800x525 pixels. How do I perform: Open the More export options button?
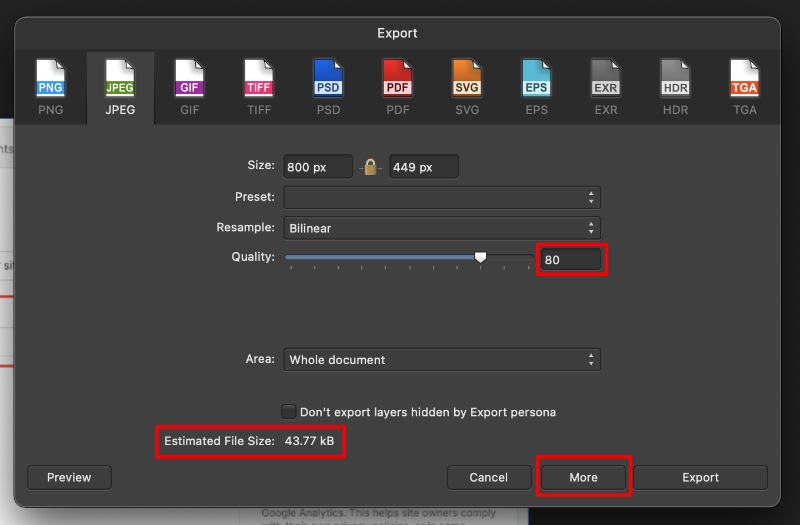pyautogui.click(x=584, y=478)
